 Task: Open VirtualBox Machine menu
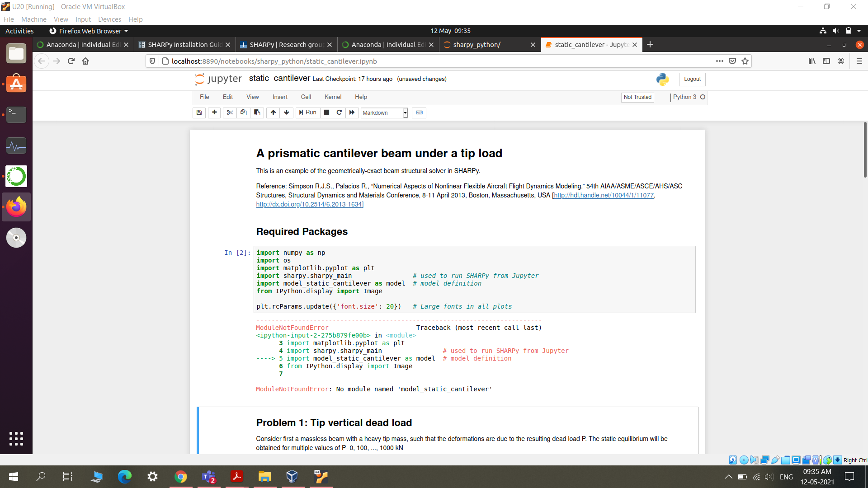pos(34,19)
